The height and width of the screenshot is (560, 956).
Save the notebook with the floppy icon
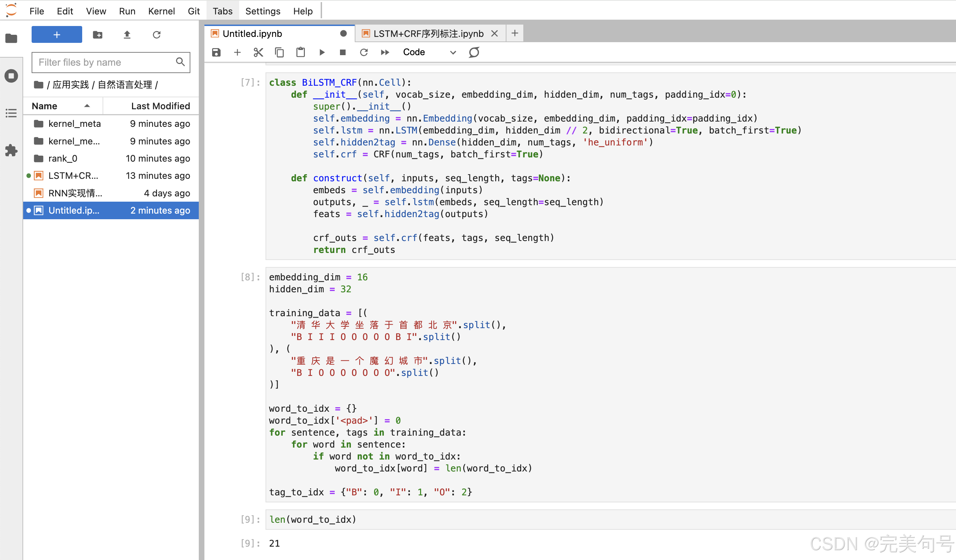216,52
